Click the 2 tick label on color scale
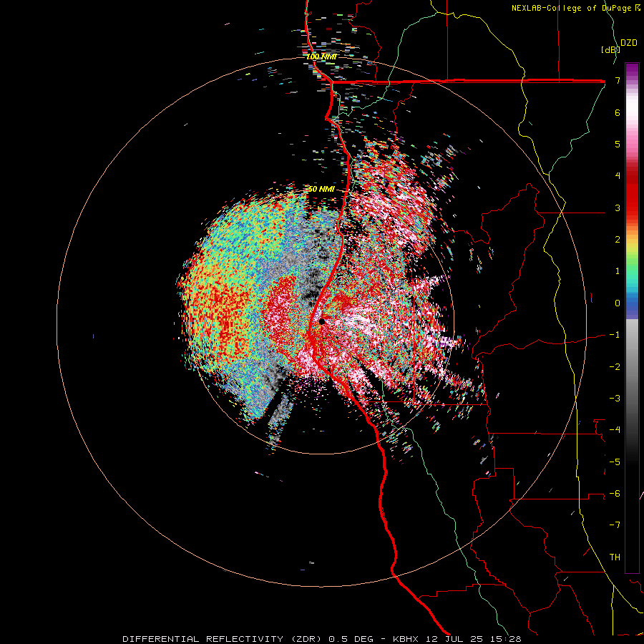This screenshot has height=644, width=644. click(x=618, y=240)
